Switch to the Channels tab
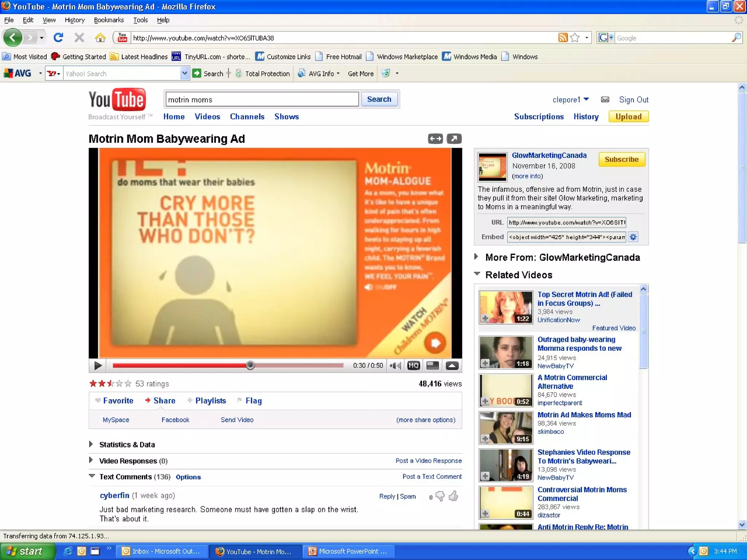Image resolution: width=747 pixels, height=560 pixels. pyautogui.click(x=247, y=117)
